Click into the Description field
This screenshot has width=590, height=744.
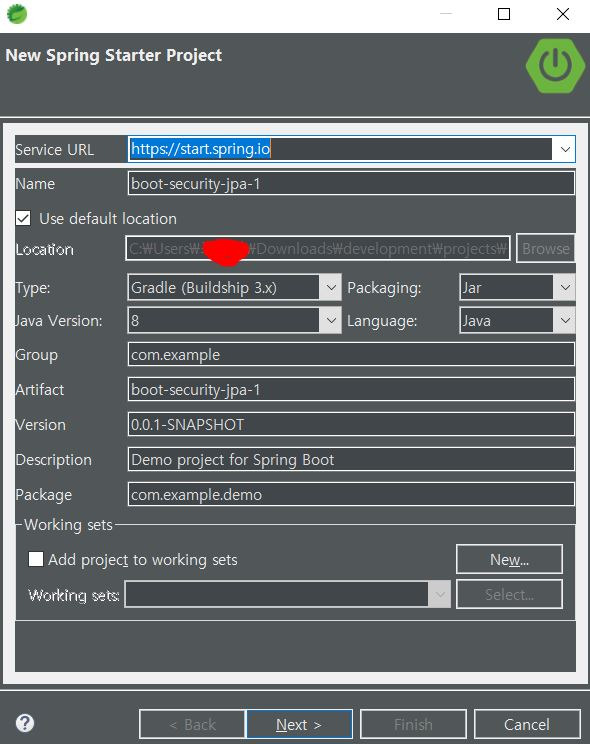pos(351,459)
